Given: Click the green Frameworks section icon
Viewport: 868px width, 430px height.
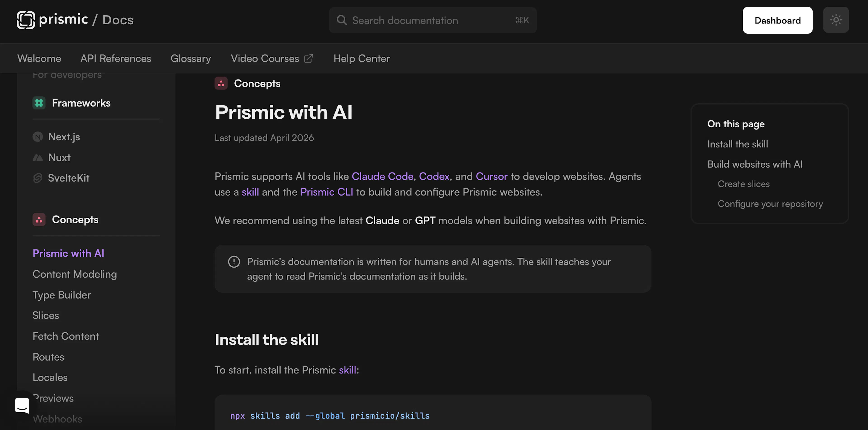Looking at the screenshot, I should [39, 103].
